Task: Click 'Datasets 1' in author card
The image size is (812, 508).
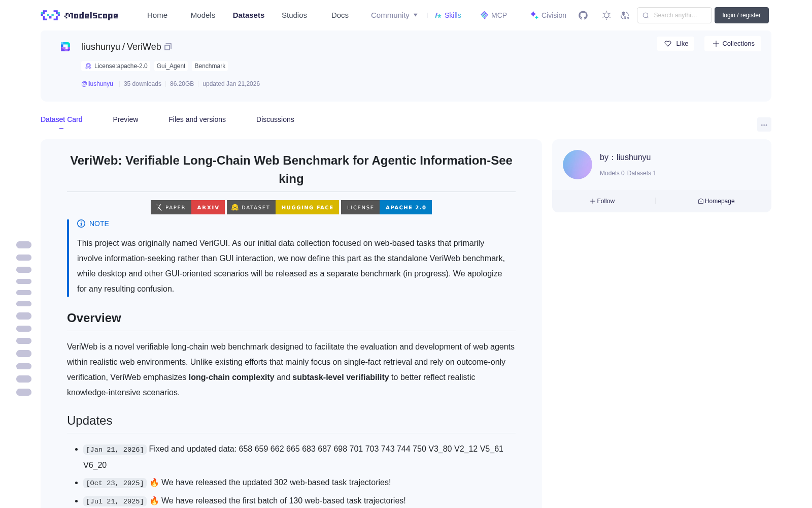Action: coord(641,173)
